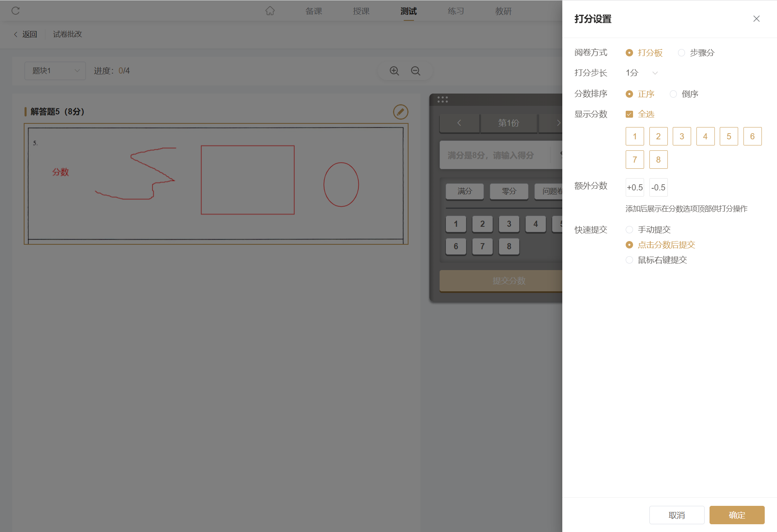Click the 问题卷 button
Image resolution: width=777 pixels, height=532 pixels.
pyautogui.click(x=549, y=191)
